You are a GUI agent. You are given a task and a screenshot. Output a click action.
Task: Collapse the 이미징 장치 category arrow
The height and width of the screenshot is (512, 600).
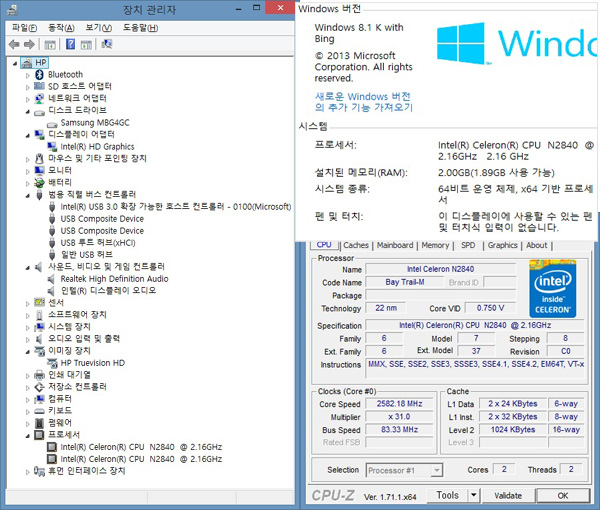(x=28, y=352)
